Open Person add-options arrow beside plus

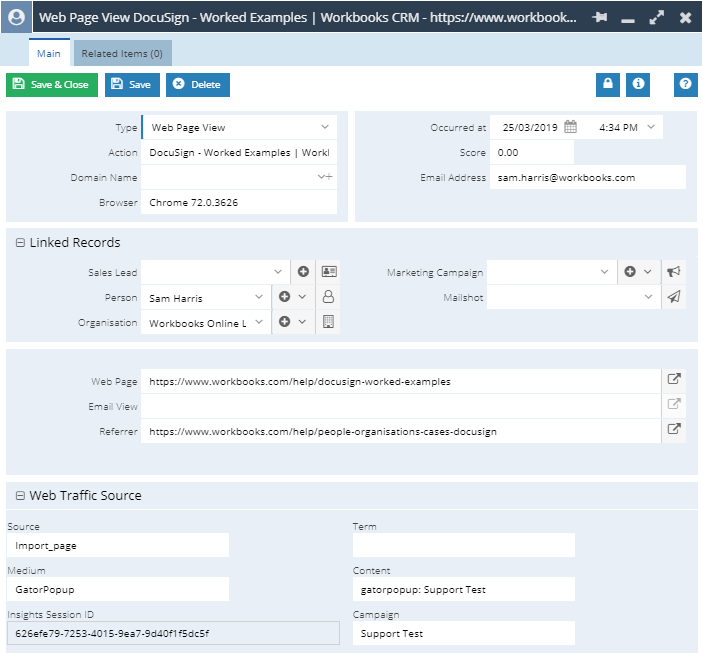(x=302, y=297)
